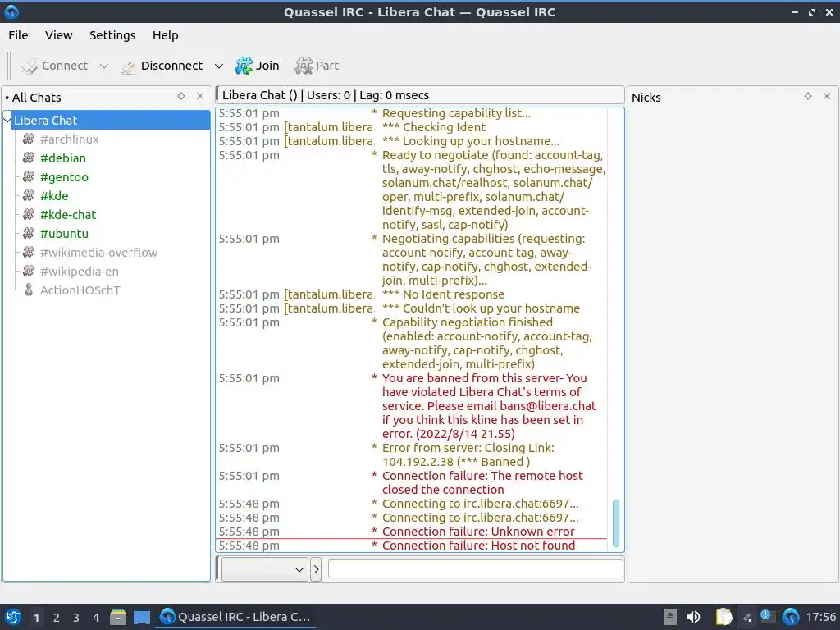The image size is (840, 630).
Task: Expand the Connect dropdown arrow
Action: pyautogui.click(x=104, y=66)
